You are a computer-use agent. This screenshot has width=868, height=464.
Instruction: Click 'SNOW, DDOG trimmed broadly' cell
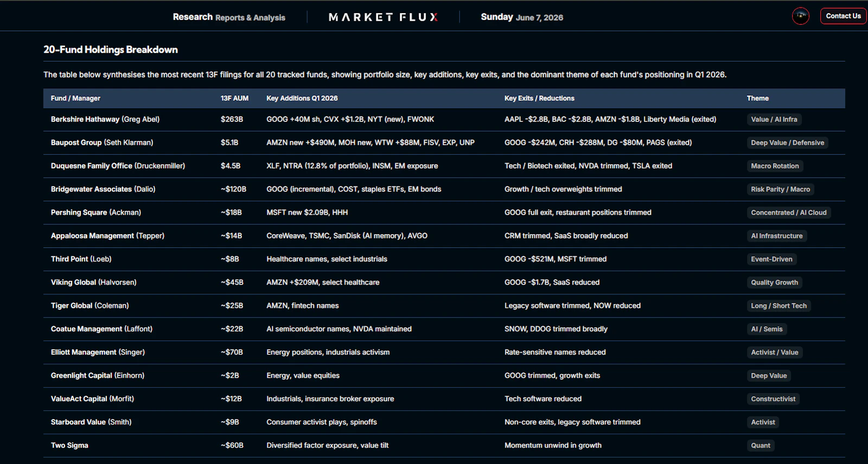[x=556, y=329]
